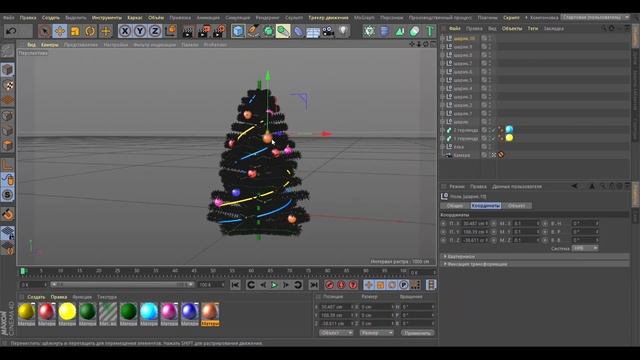Expand the шарик.7 tree node
Viewport: 640px width, 360px height.
pyautogui.click(x=442, y=63)
